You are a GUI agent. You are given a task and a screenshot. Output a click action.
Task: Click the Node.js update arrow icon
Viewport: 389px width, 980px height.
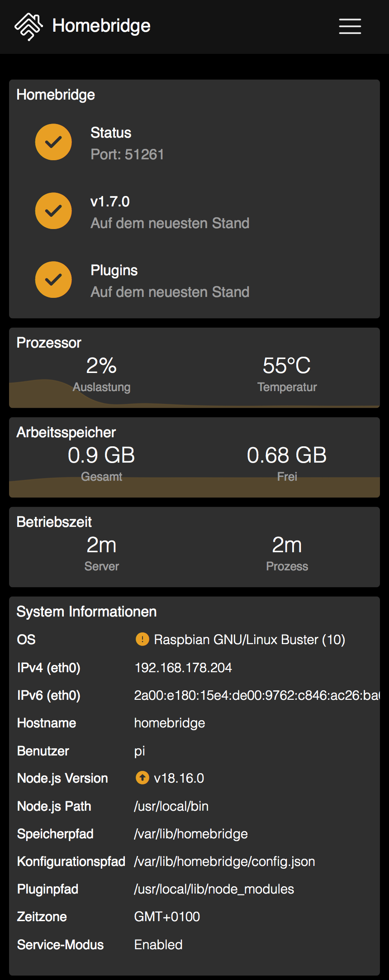[x=142, y=778]
